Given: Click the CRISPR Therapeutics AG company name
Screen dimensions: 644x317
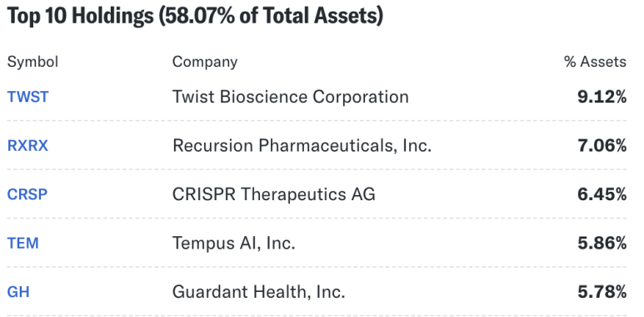Looking at the screenshot, I should coord(273,194).
